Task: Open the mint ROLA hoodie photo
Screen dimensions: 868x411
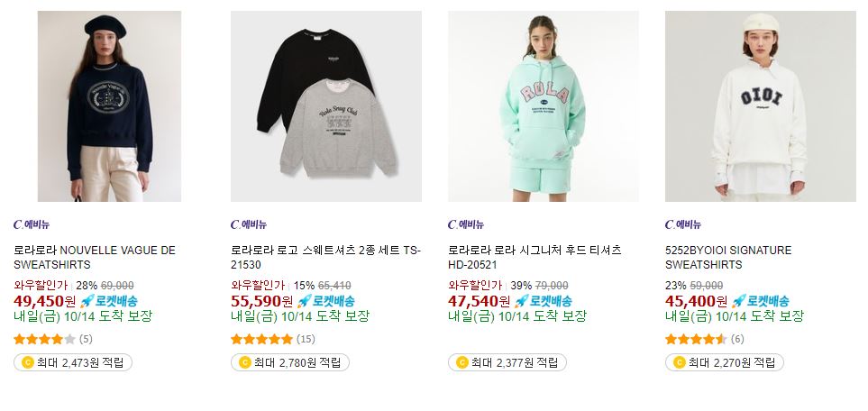Action: click(x=543, y=106)
